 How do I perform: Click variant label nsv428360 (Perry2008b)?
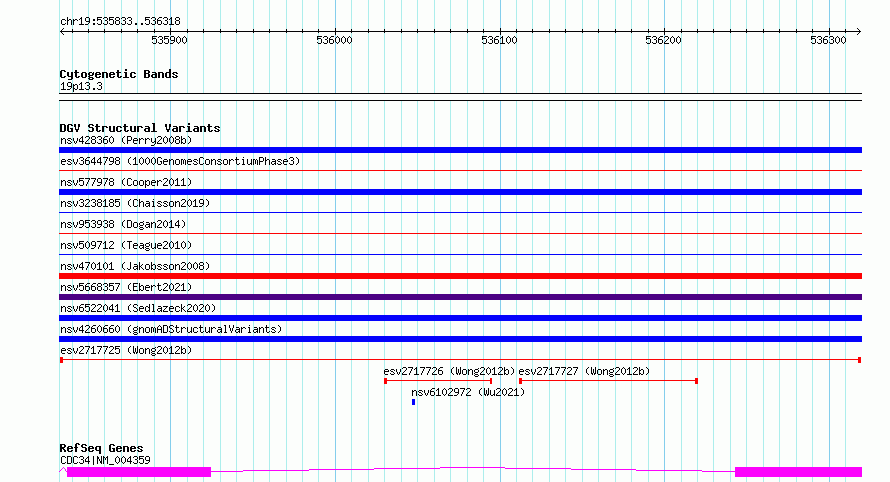point(126,140)
